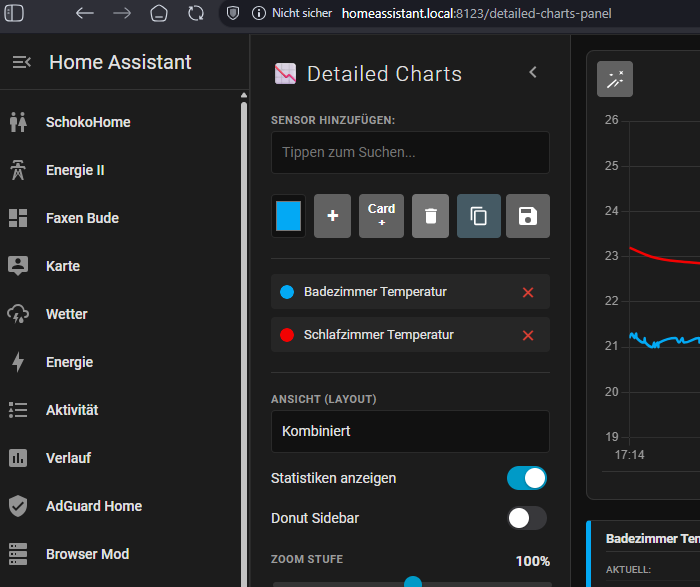Image resolution: width=700 pixels, height=587 pixels.
Task: Click the Card + button
Action: (381, 216)
